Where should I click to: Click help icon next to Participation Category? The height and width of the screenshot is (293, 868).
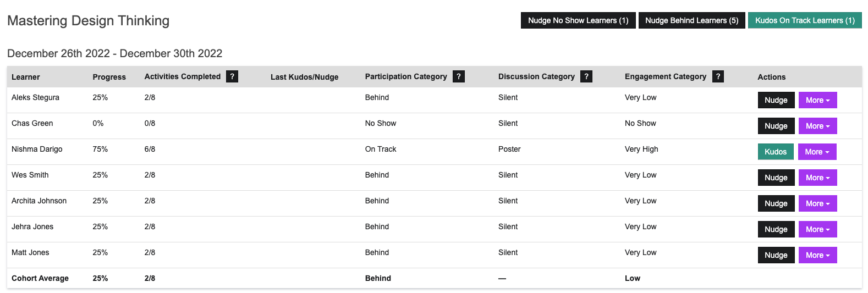pyautogui.click(x=458, y=76)
